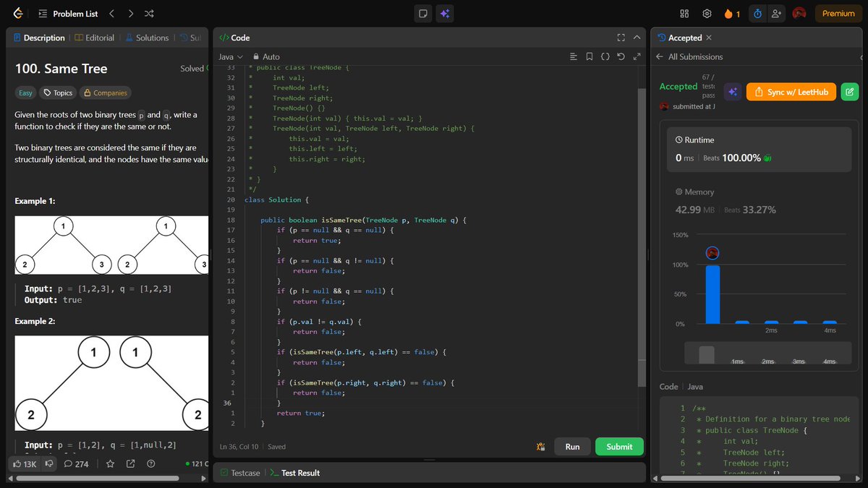Image resolution: width=868 pixels, height=488 pixels.
Task: Dislike the problem thumbs down
Action: (49, 463)
